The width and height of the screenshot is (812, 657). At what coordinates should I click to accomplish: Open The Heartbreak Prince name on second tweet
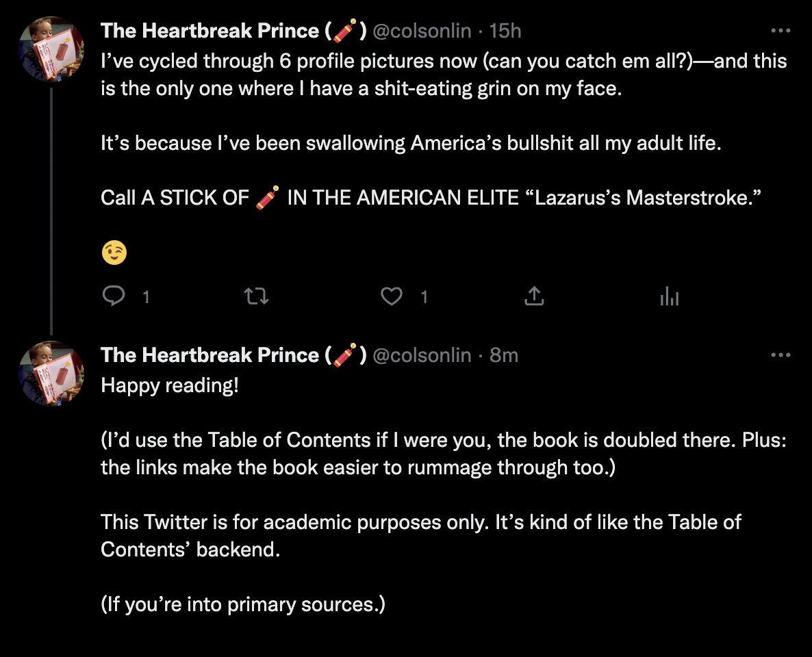click(x=210, y=355)
